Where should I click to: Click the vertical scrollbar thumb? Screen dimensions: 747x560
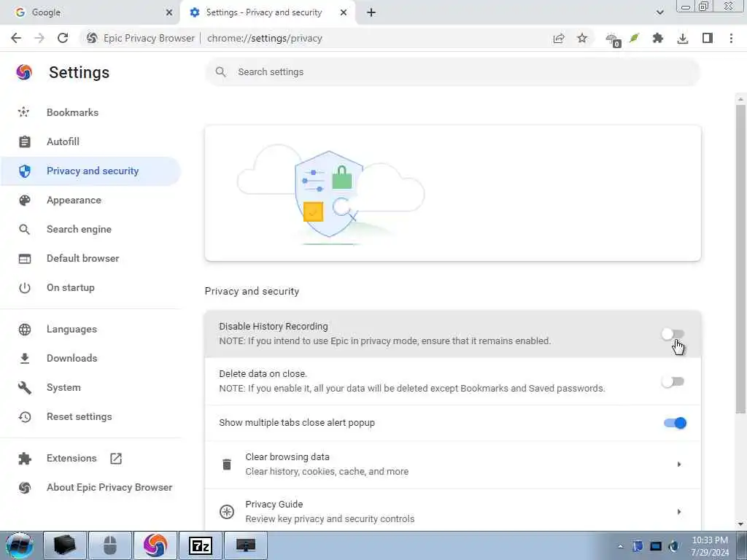coord(740,260)
